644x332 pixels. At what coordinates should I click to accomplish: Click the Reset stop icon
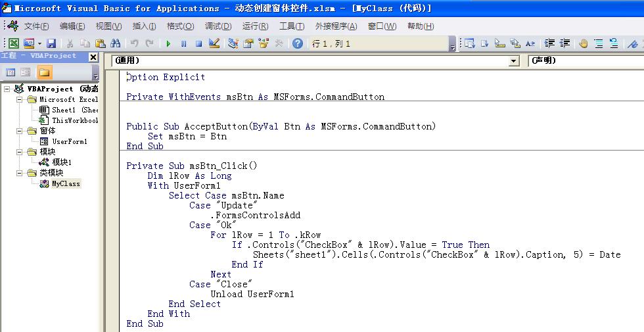(198, 43)
